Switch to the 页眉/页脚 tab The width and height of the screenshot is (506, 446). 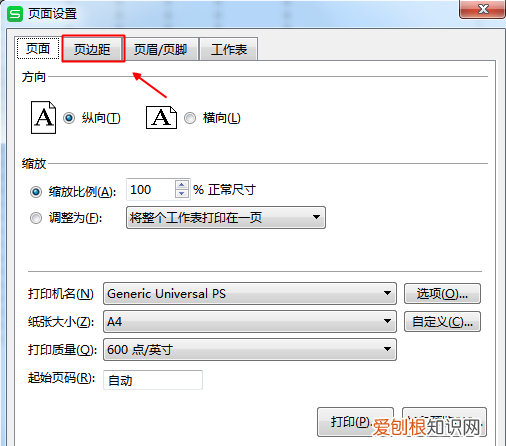[161, 49]
